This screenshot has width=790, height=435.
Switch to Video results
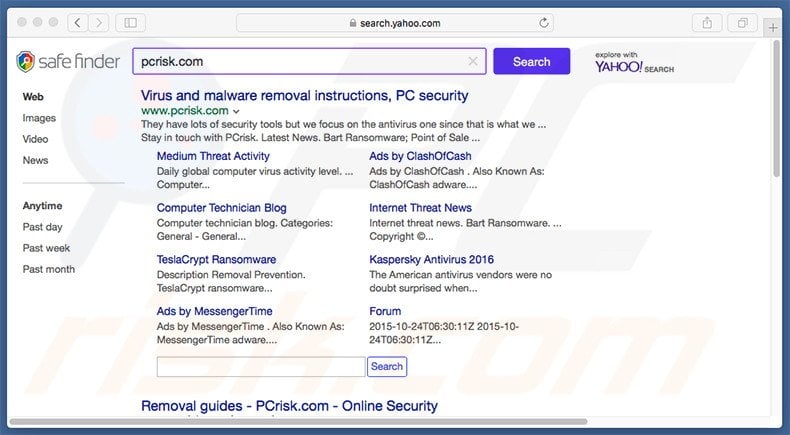(x=35, y=139)
